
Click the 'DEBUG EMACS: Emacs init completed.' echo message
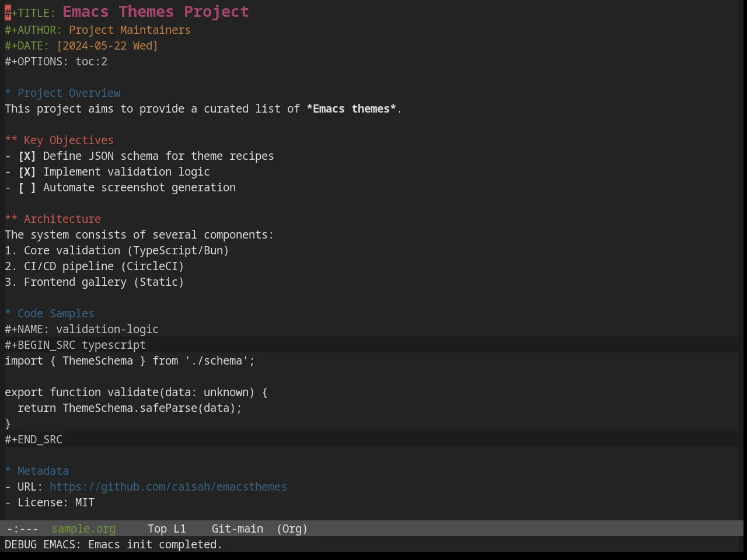pos(113,544)
